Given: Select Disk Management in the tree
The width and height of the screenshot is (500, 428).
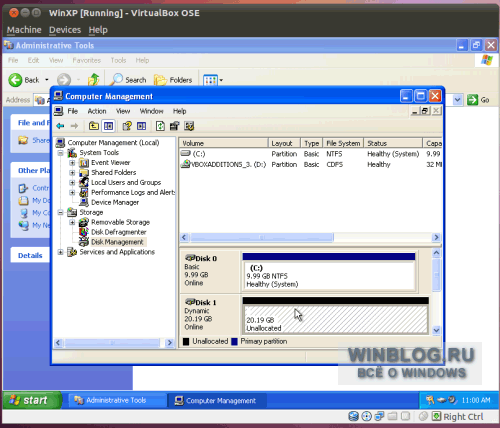Looking at the screenshot, I should click(117, 242).
